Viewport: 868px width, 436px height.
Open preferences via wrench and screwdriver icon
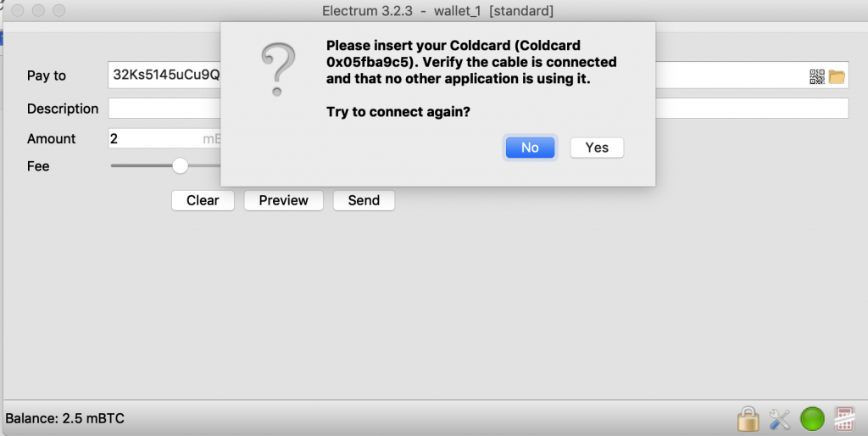[780, 418]
